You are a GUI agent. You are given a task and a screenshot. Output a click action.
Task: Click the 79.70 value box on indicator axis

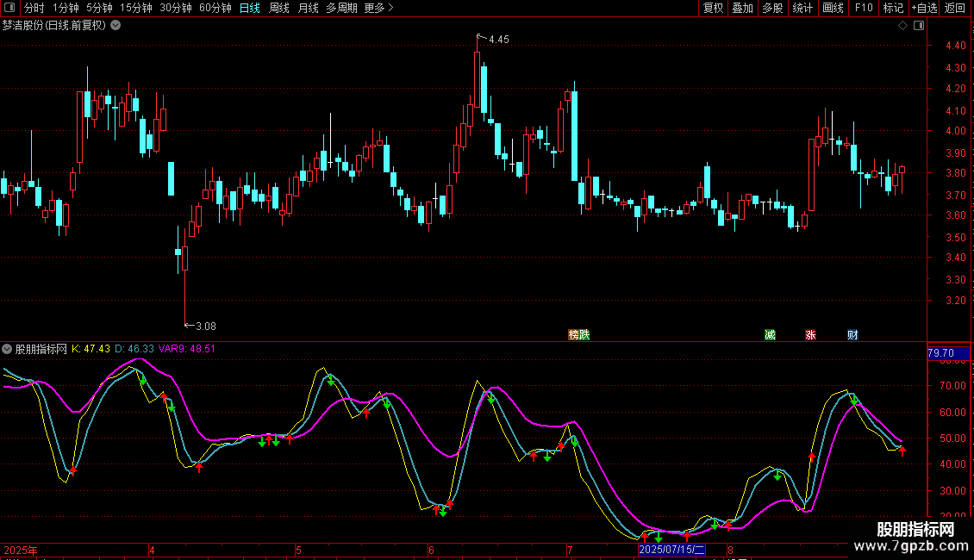pyautogui.click(x=940, y=353)
